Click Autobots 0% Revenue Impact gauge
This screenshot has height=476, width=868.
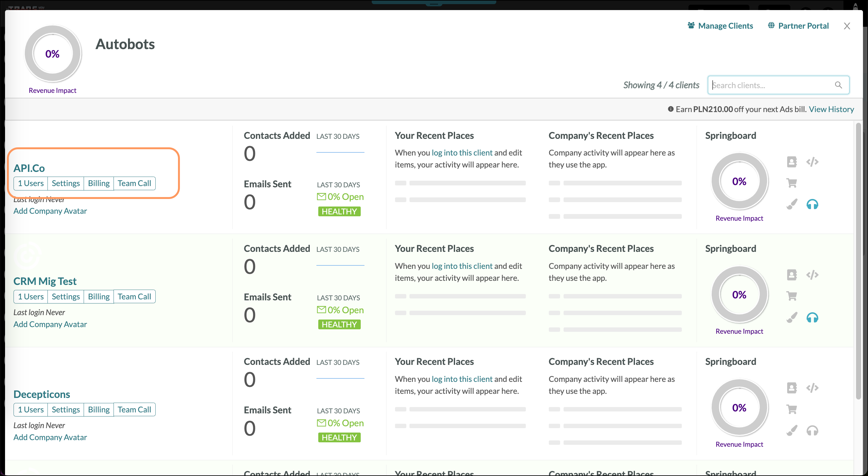pos(53,53)
